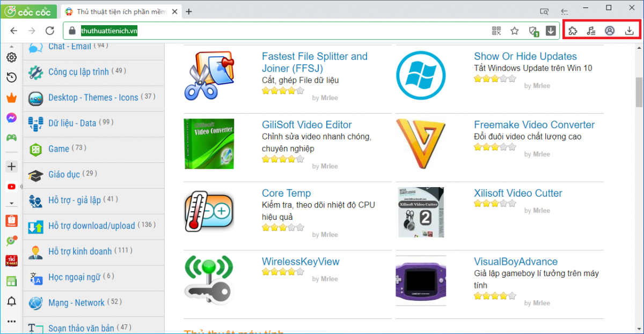The height and width of the screenshot is (334, 644).
Task: Open Freemake Video Converter link
Action: [534, 124]
